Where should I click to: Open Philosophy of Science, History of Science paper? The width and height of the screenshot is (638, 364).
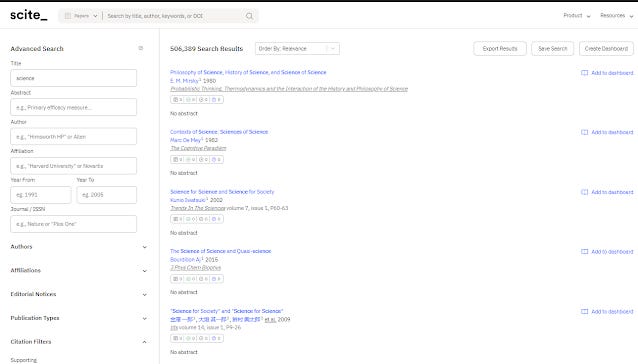coord(248,72)
